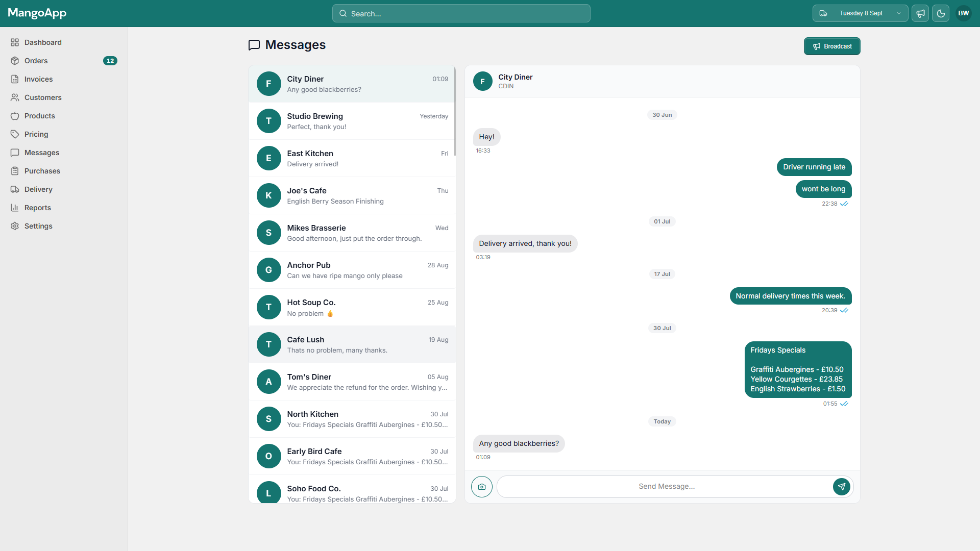Click the Purchases clipboard icon
This screenshot has height=551, width=980.
pos(15,171)
